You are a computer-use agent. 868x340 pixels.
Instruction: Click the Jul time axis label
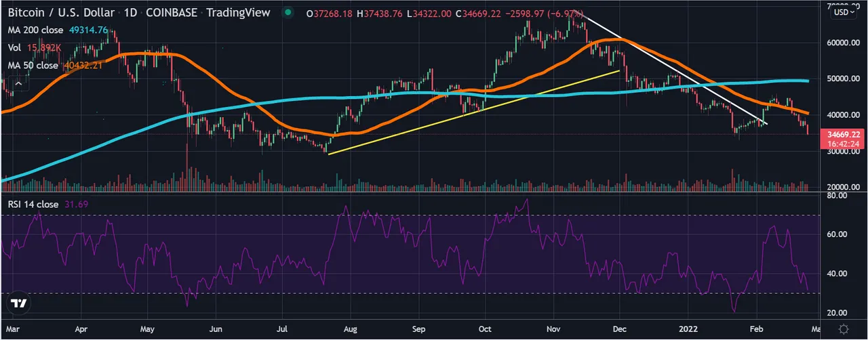coord(283,328)
